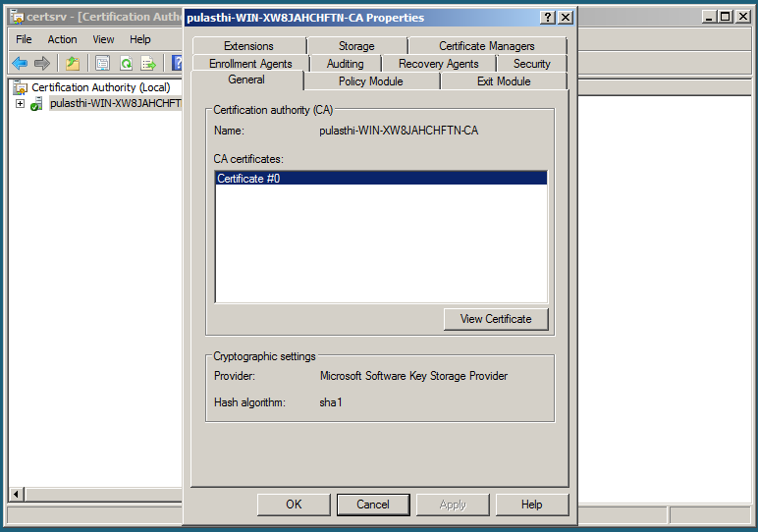Switch to the Policy Module tab
This screenshot has height=532, width=758.
[371, 81]
